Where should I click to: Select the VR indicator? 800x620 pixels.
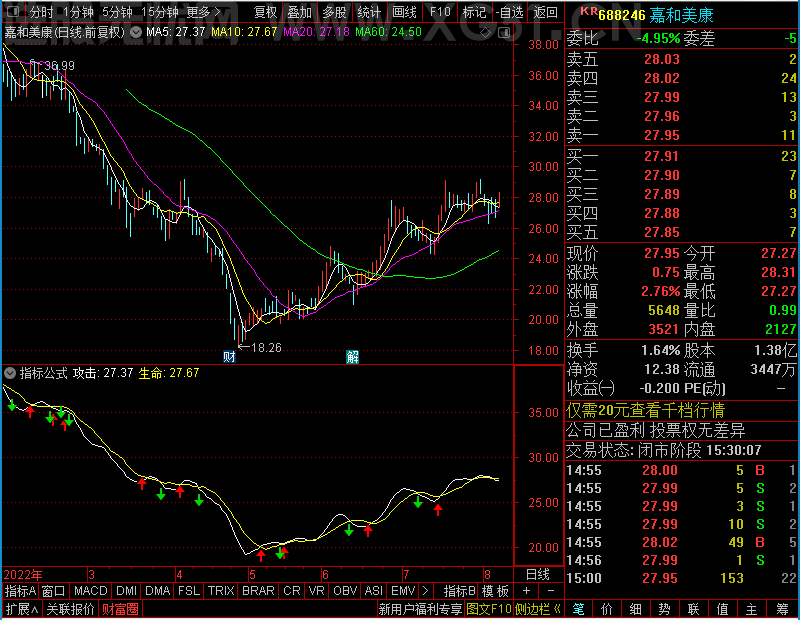(316, 591)
